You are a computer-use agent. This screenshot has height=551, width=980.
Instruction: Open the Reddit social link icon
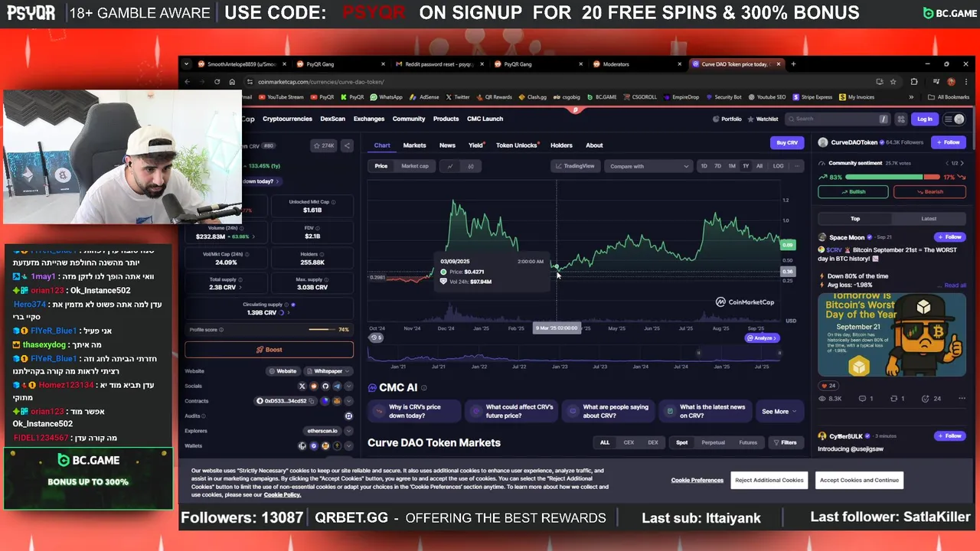click(x=313, y=386)
